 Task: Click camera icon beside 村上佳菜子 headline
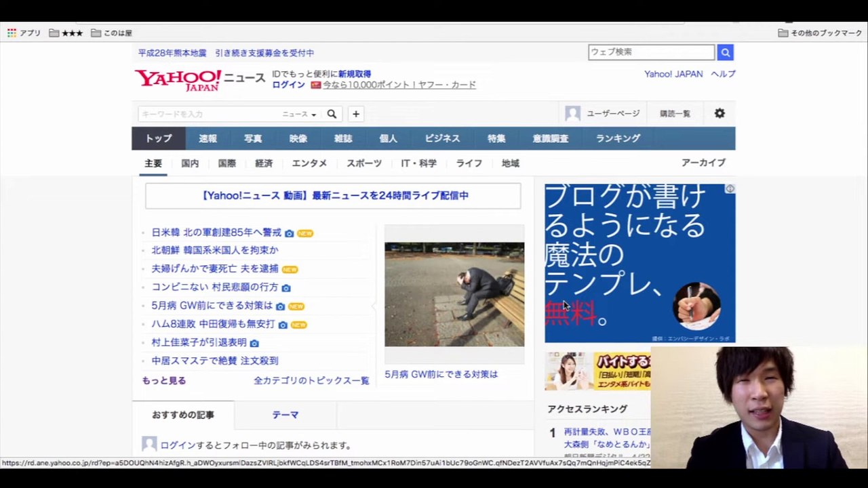click(254, 343)
